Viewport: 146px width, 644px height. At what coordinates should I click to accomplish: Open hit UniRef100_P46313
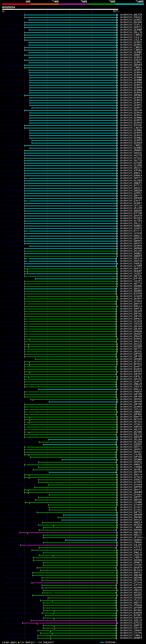[x=131, y=17]
